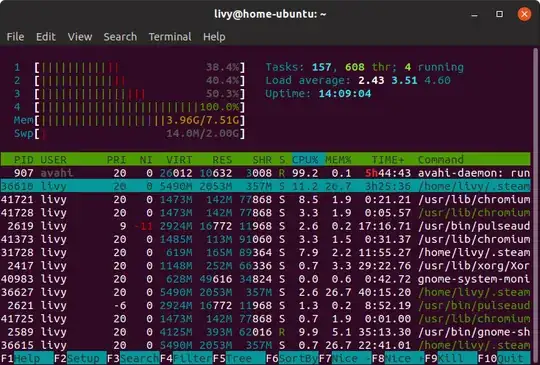Select gnome-shell process row PID 2589
This screenshot has width=540, height=365.
(x=265, y=332)
